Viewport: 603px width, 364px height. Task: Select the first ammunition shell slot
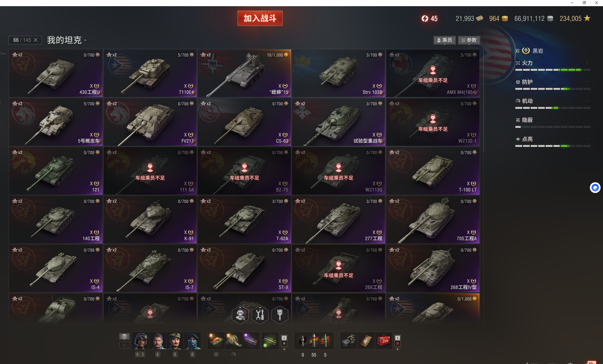(x=302, y=341)
